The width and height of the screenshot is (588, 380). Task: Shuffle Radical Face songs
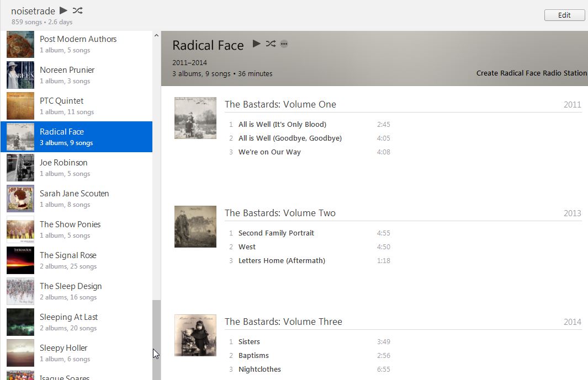coord(271,44)
